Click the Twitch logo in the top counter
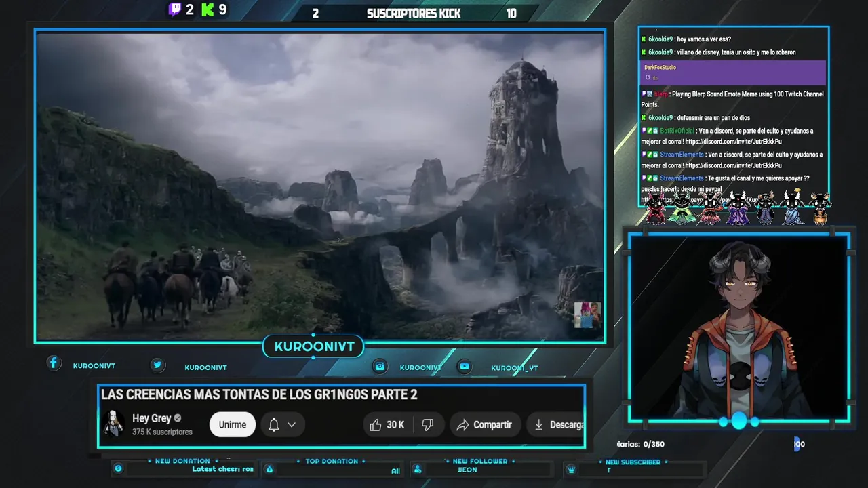 coord(175,9)
